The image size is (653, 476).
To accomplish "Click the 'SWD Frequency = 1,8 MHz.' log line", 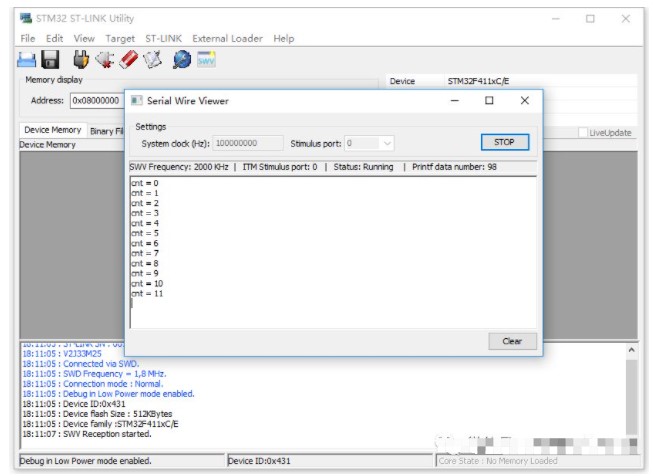I will [x=95, y=374].
